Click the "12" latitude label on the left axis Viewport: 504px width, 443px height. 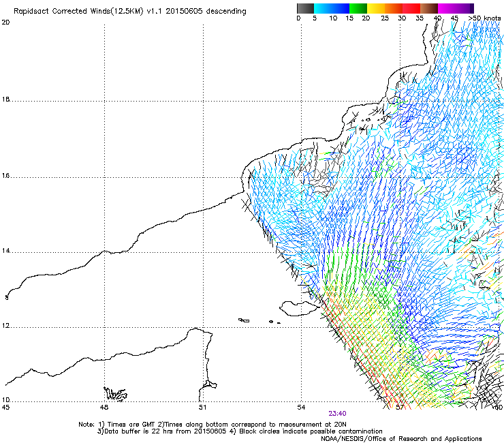[5, 326]
